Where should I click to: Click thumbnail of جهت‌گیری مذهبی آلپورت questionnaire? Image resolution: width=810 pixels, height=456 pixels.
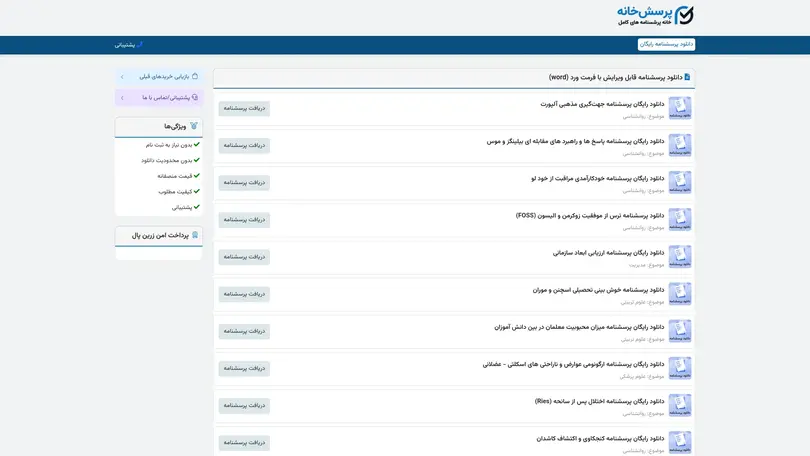point(680,108)
